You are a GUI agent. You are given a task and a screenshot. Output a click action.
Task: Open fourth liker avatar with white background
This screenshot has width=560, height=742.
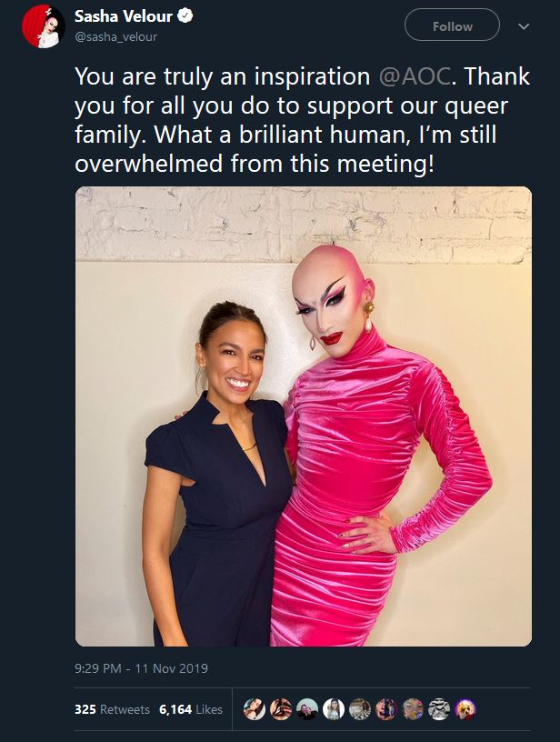334,709
